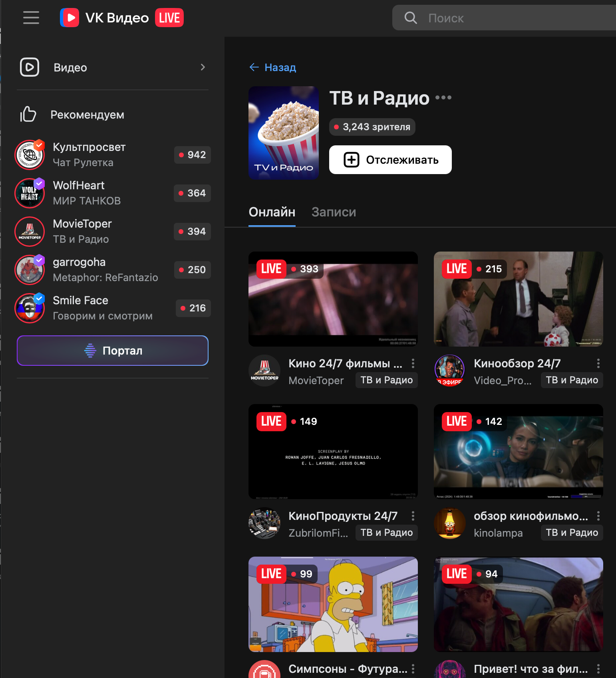Click ZubrilomFi channel avatar
The height and width of the screenshot is (678, 616).
click(x=264, y=523)
